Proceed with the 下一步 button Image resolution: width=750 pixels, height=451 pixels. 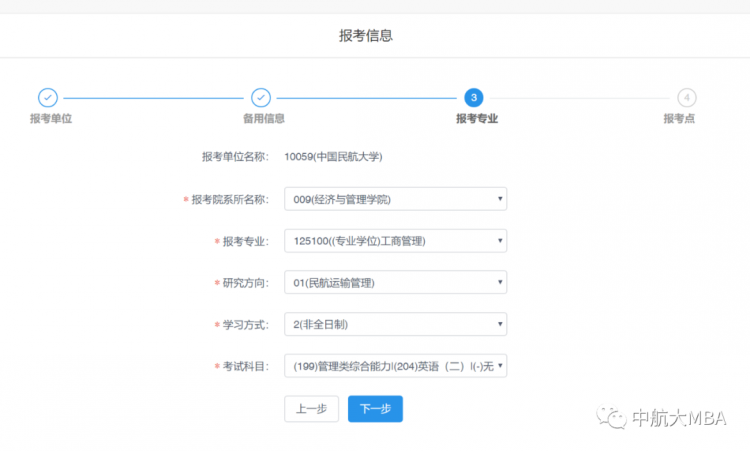375,409
